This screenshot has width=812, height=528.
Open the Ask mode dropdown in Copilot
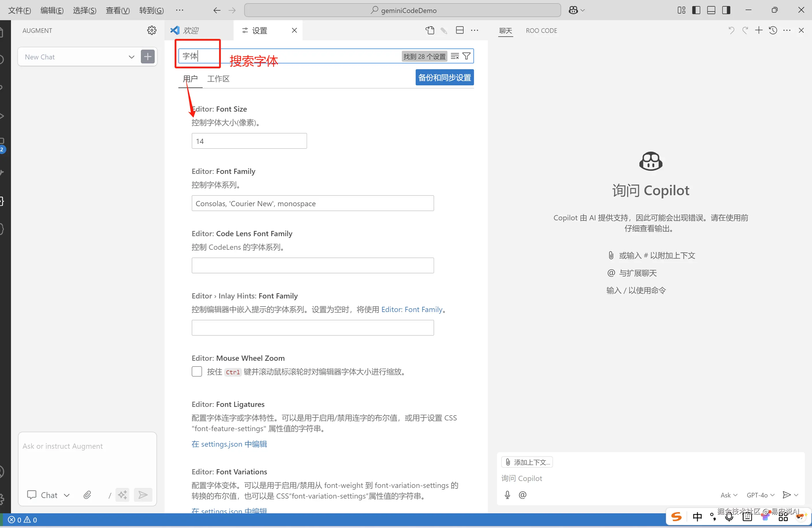pos(729,495)
